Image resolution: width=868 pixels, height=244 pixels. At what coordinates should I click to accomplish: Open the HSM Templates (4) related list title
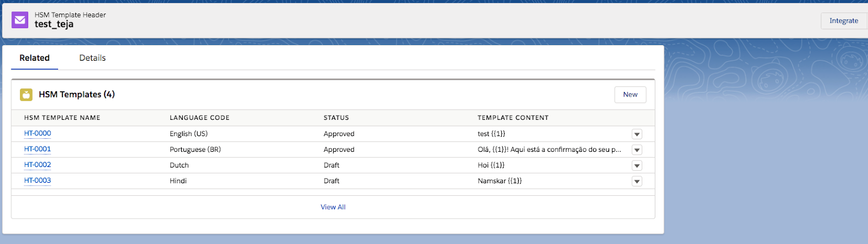click(76, 94)
